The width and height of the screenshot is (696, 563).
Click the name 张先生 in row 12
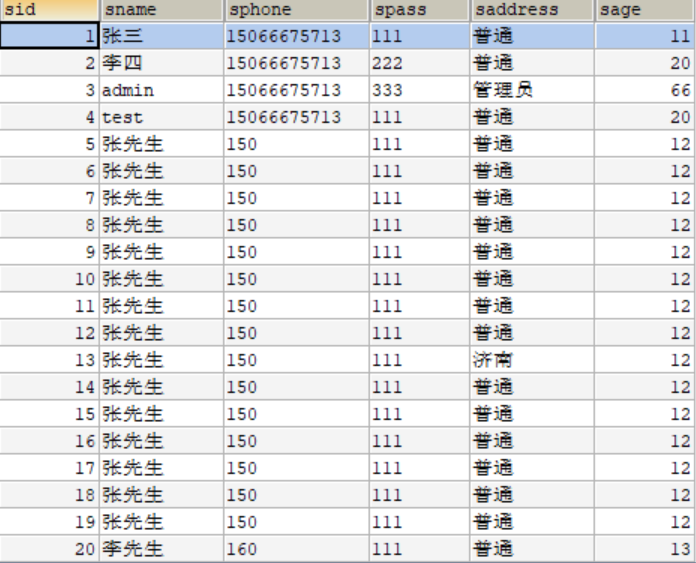click(162, 333)
